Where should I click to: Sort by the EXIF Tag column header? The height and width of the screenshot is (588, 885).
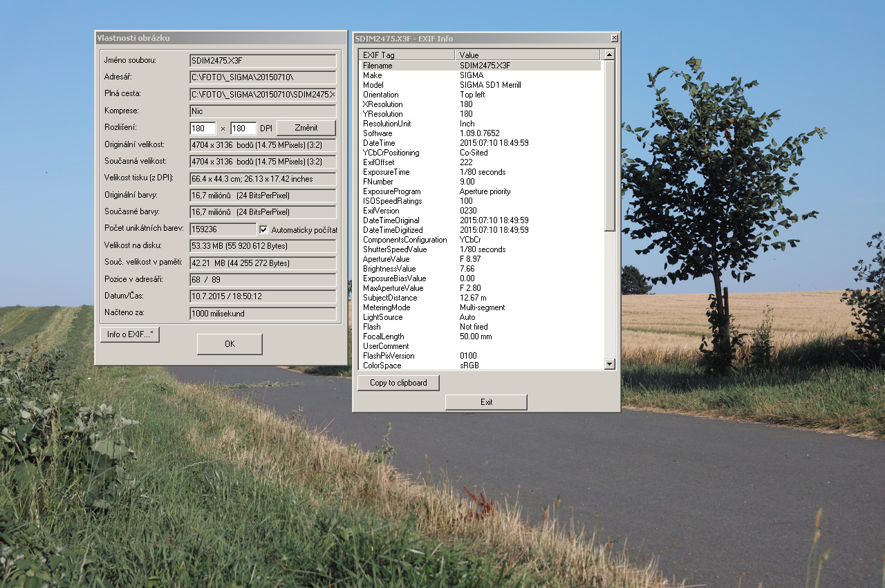[x=407, y=55]
